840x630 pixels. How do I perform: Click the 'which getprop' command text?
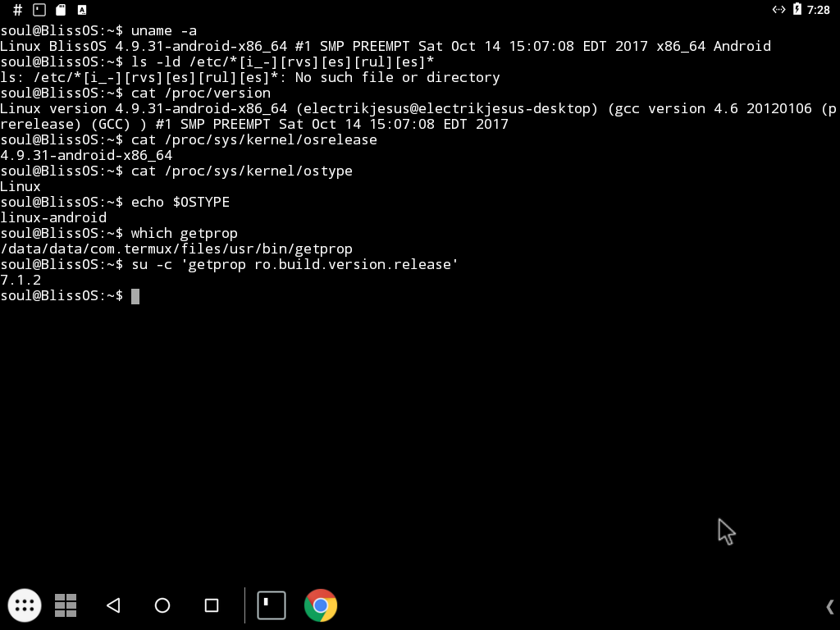(185, 234)
